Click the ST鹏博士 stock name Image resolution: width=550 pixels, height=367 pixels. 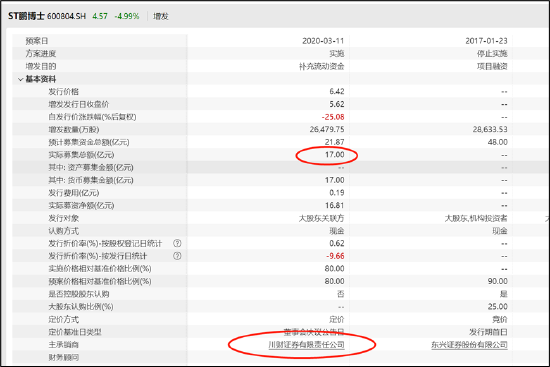tap(26, 16)
